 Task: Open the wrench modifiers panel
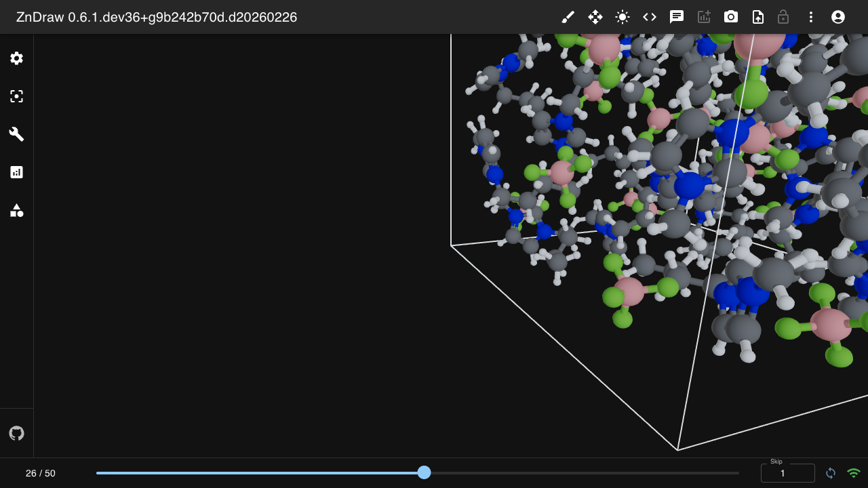pyautogui.click(x=17, y=134)
